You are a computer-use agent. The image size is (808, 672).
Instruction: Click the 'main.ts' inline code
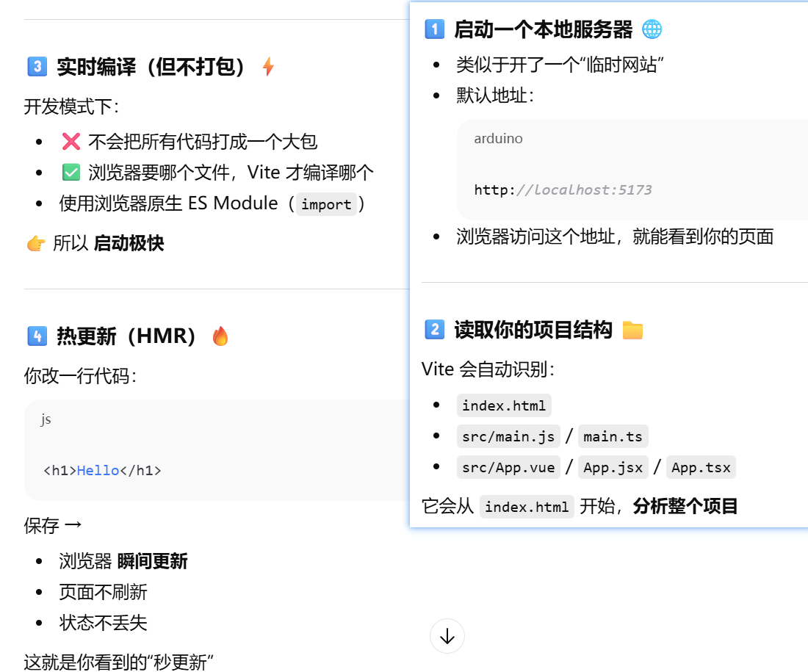point(613,436)
